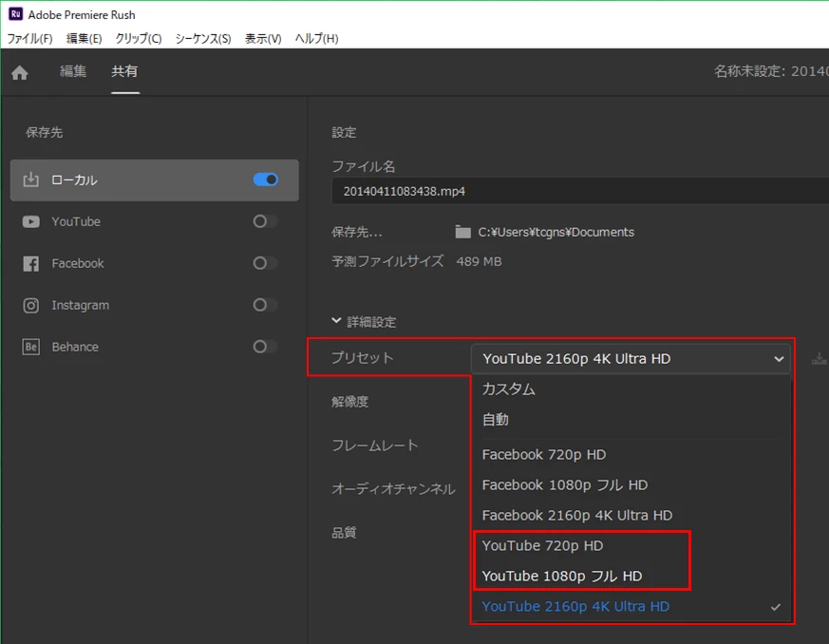Open the シーケンス(S) menu

click(203, 39)
